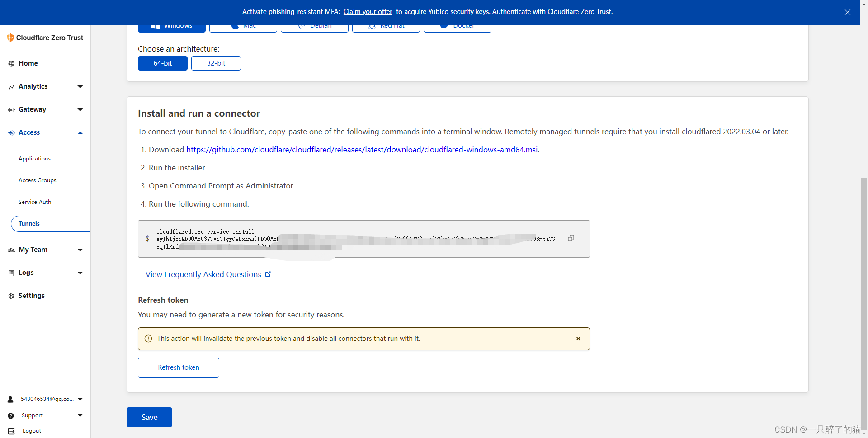Click 'Run the installer.' step text
868x438 pixels.
[x=177, y=168]
